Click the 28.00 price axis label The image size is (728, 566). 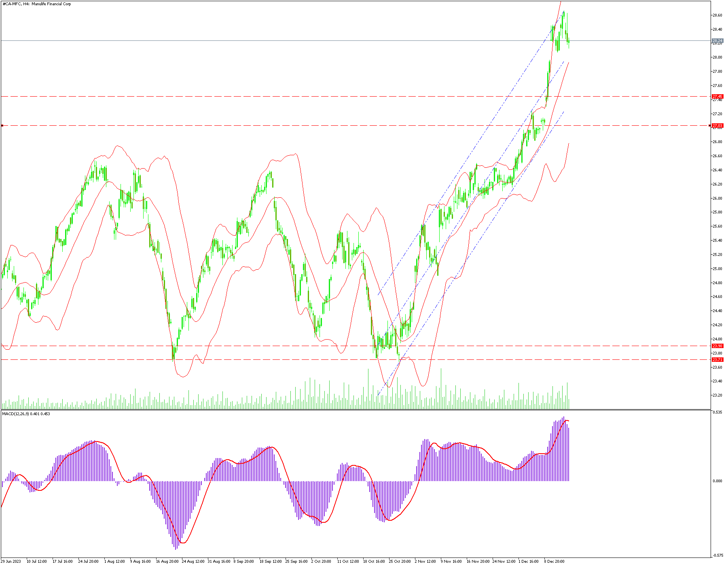717,57
